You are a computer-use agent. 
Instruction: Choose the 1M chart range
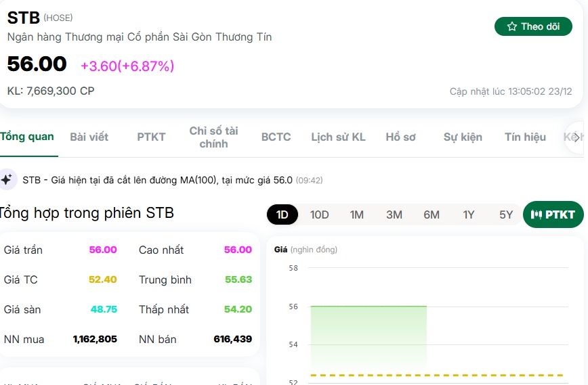(x=356, y=214)
